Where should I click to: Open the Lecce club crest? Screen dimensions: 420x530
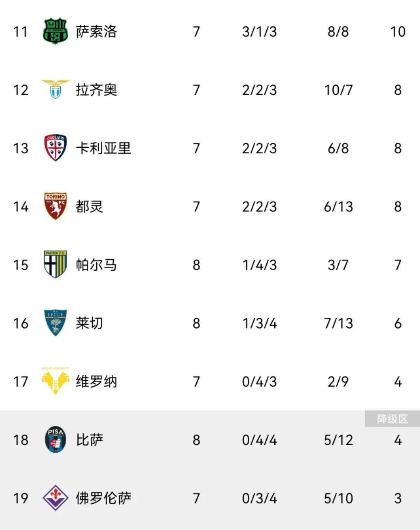[x=55, y=323]
